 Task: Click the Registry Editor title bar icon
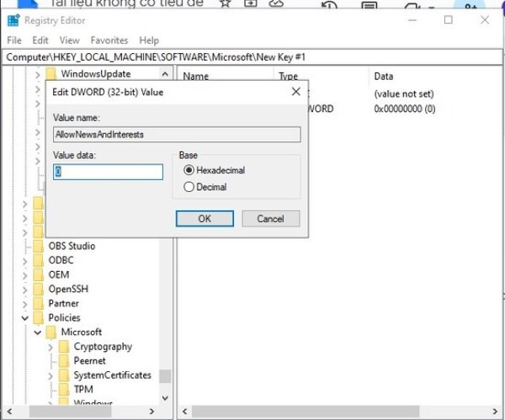13,19
